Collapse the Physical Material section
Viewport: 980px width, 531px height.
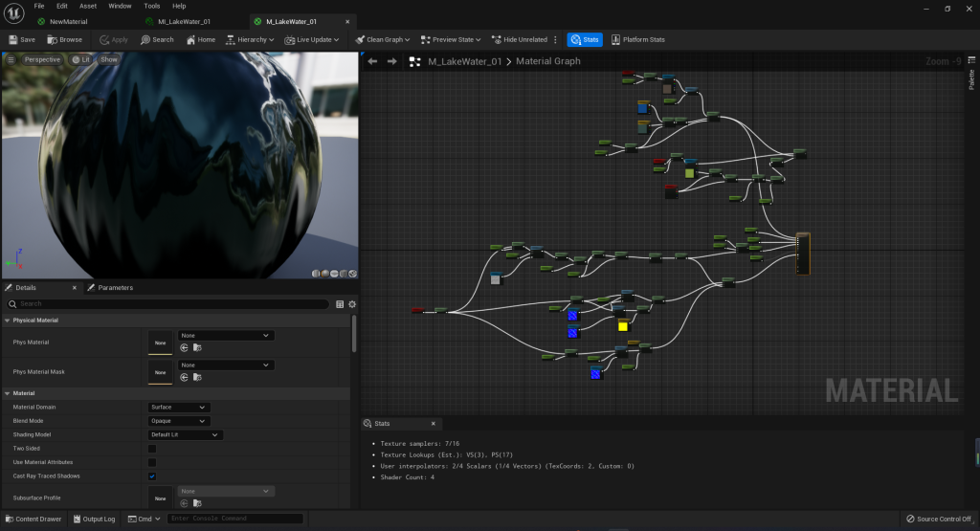tap(8, 321)
